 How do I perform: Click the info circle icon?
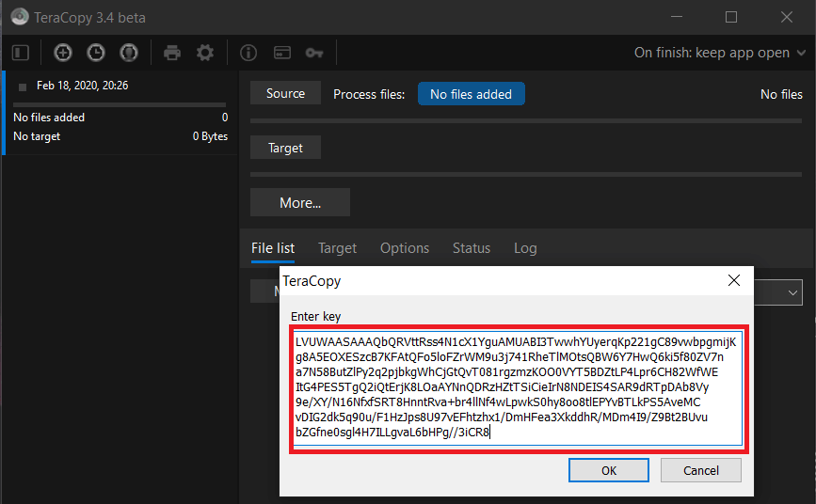tap(248, 53)
